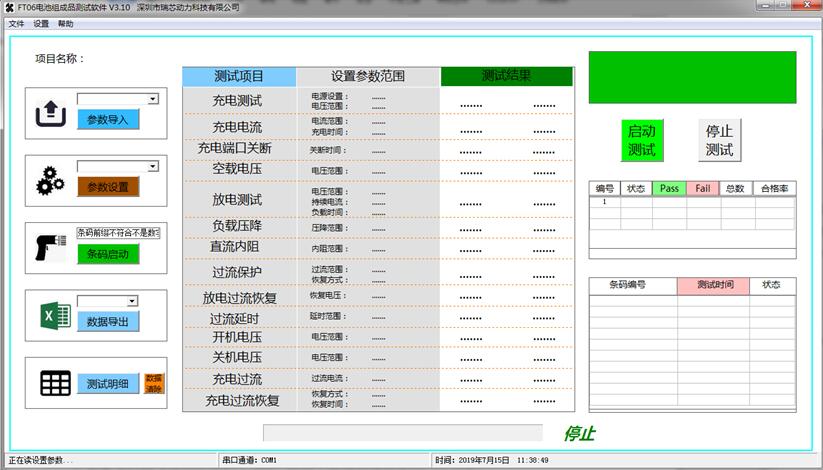Open the dropdown above 参数导入
Viewport: 823px width, 470px height.
tap(153, 99)
